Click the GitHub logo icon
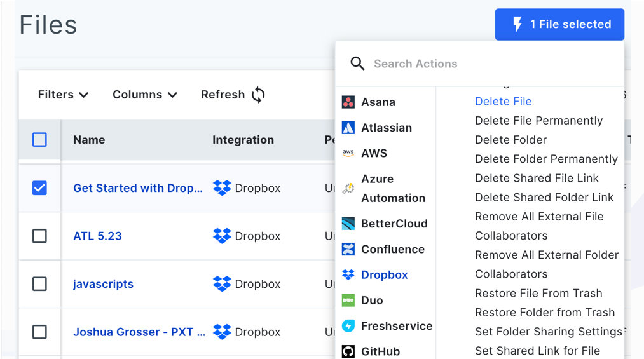644x359 pixels. click(x=348, y=351)
